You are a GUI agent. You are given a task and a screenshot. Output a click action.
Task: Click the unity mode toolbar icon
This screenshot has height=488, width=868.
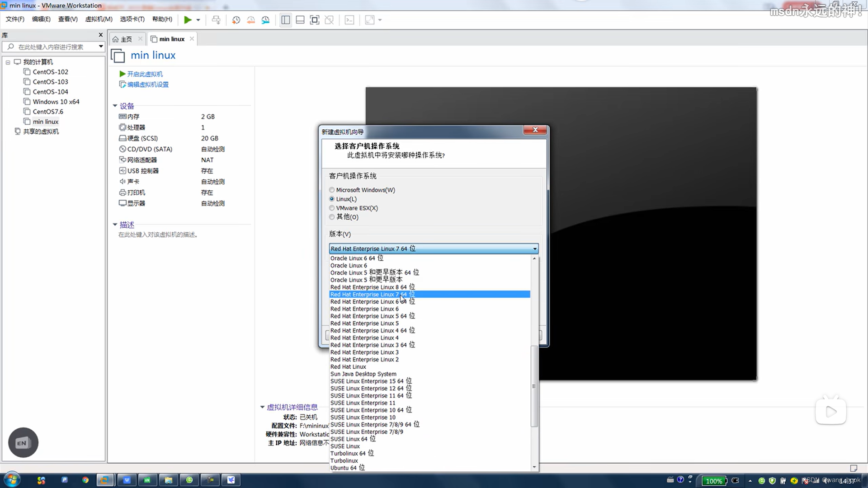[x=329, y=20]
